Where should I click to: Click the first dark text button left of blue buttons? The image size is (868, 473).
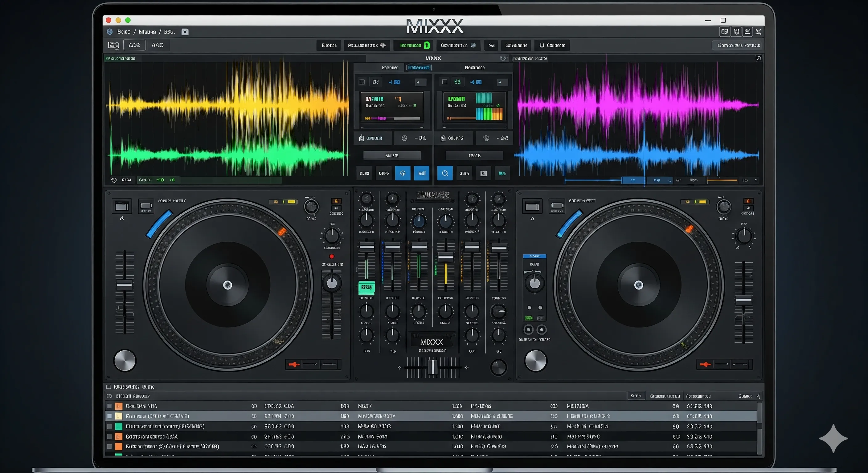364,173
